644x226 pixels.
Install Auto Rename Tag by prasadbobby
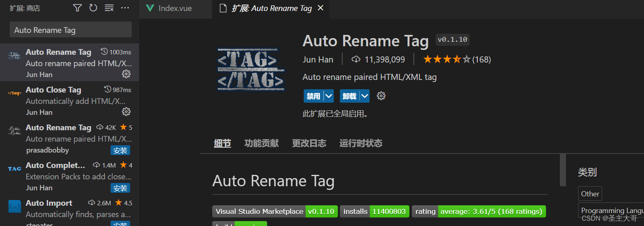[120, 150]
